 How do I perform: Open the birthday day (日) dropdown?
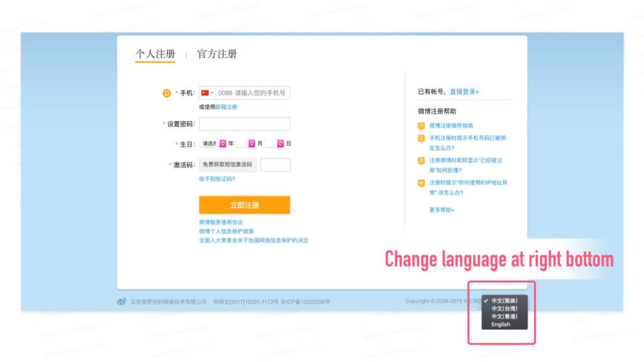[x=274, y=144]
